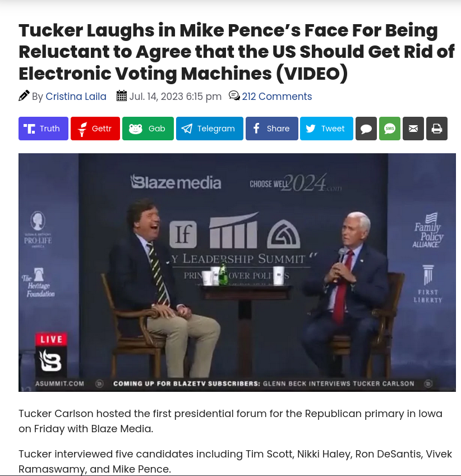Viewport: 461px width, 476px height.
Task: Open author Cristina Laila's page
Action: pyautogui.click(x=76, y=97)
